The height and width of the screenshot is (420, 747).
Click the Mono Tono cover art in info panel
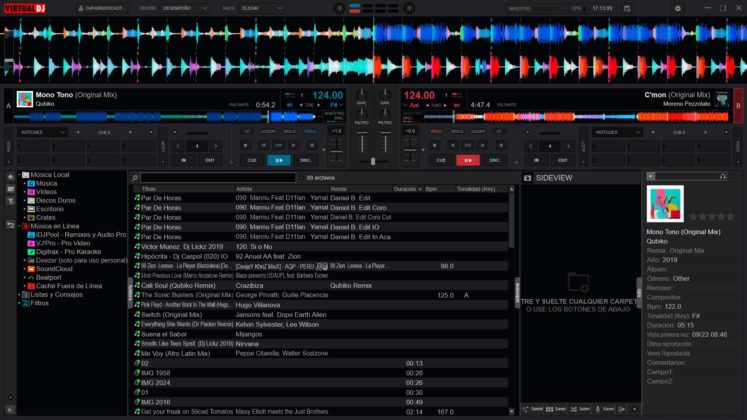click(665, 204)
